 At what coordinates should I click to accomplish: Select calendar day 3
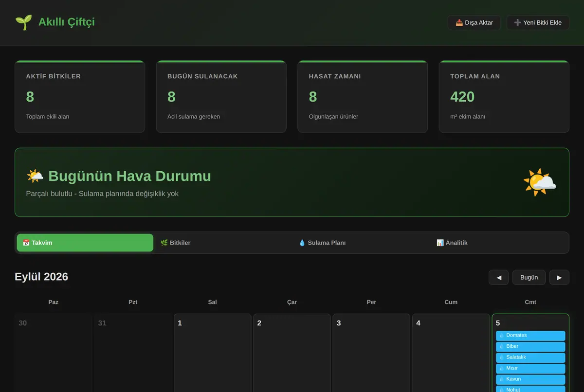[371, 353]
